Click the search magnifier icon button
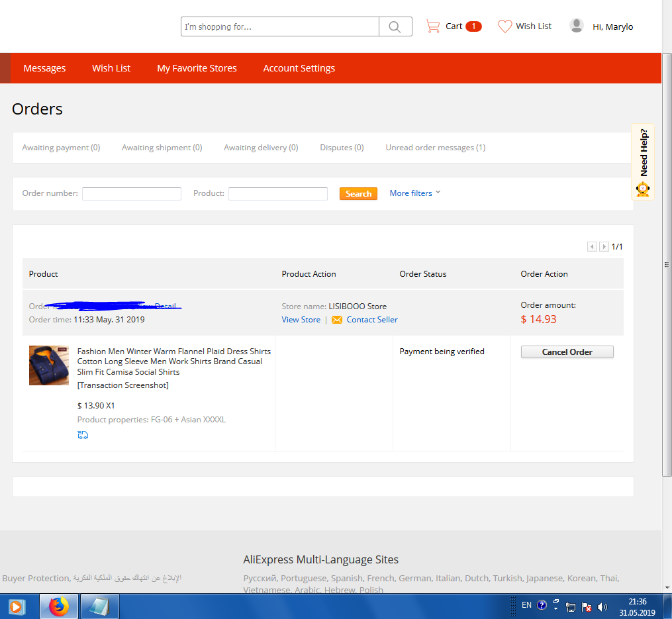Screen dimensions: 672x619 [395, 26]
